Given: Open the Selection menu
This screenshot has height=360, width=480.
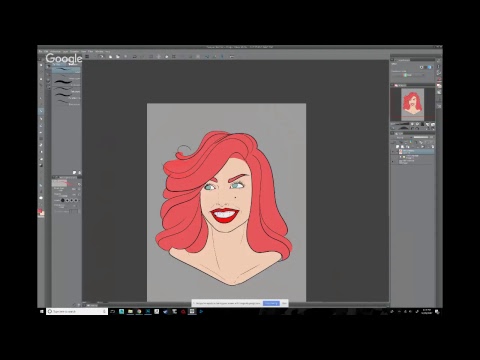Looking at the screenshot, I should coord(74,51).
